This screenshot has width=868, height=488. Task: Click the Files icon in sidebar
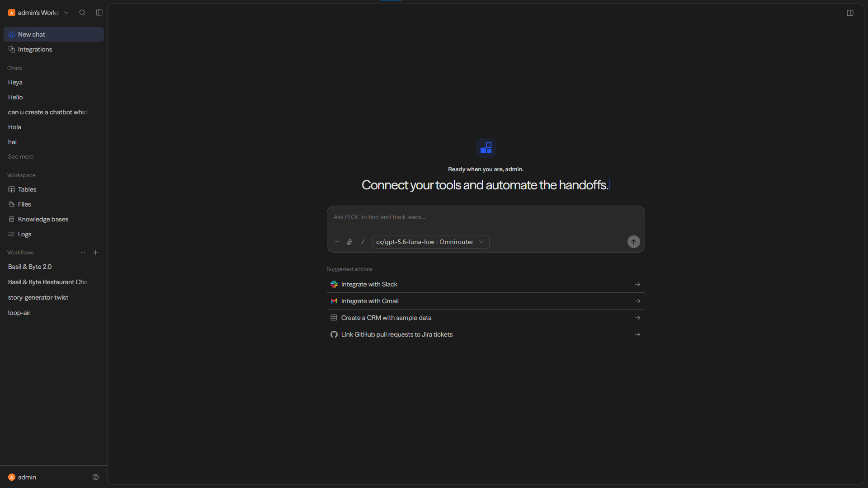point(12,204)
